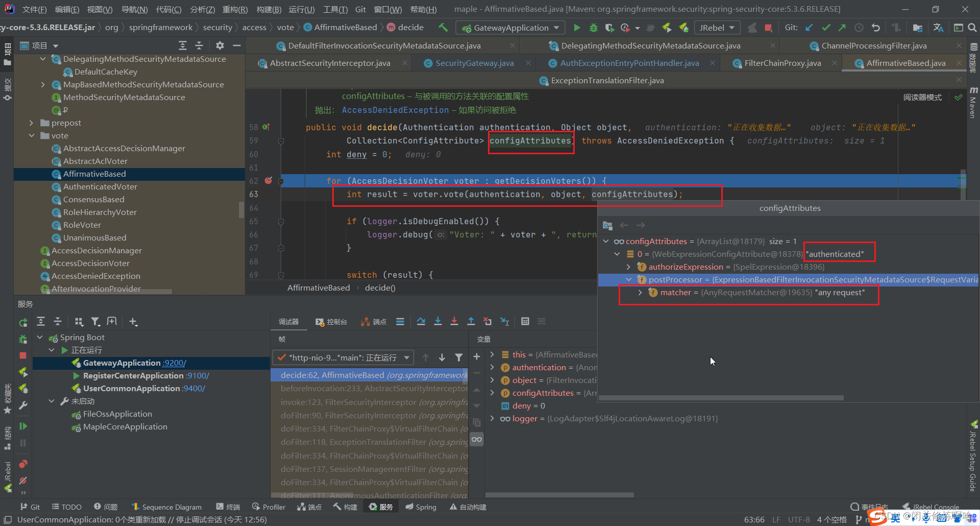Run GatewayApplication with the green play icon
This screenshot has width=980, height=526.
577,28
